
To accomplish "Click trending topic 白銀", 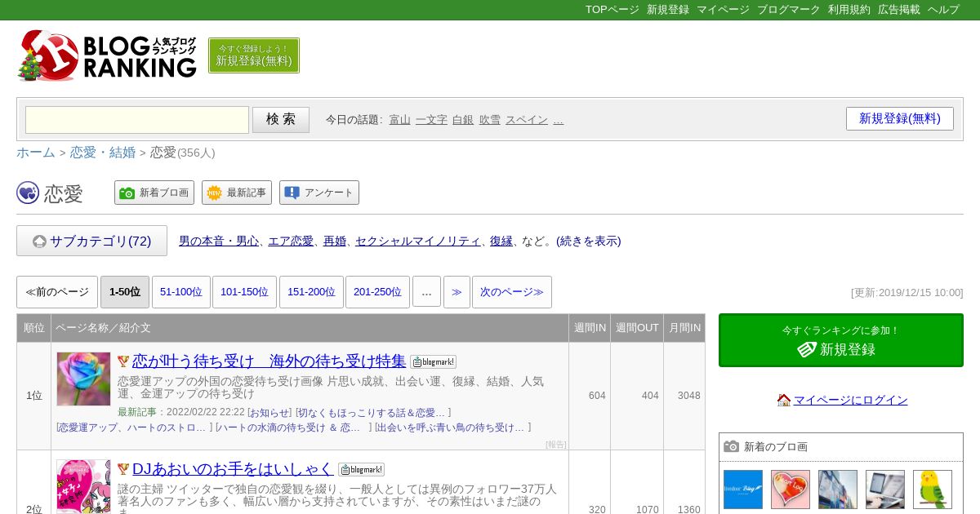I will (x=463, y=119).
